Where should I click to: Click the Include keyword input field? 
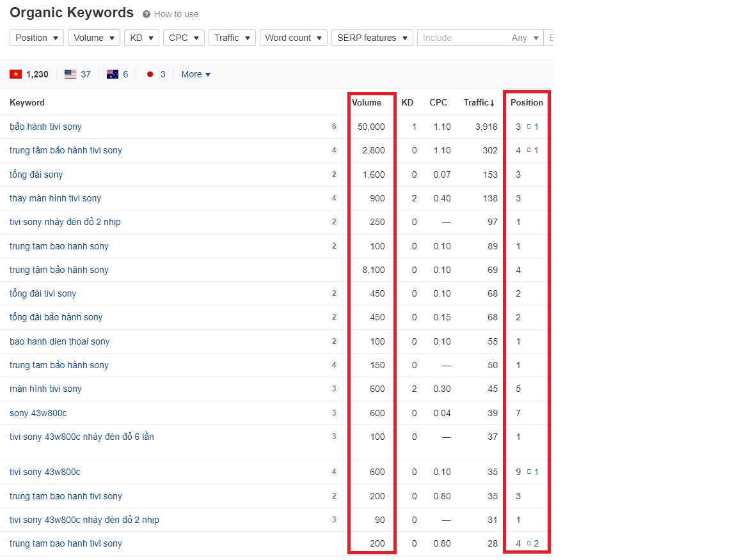pos(461,38)
